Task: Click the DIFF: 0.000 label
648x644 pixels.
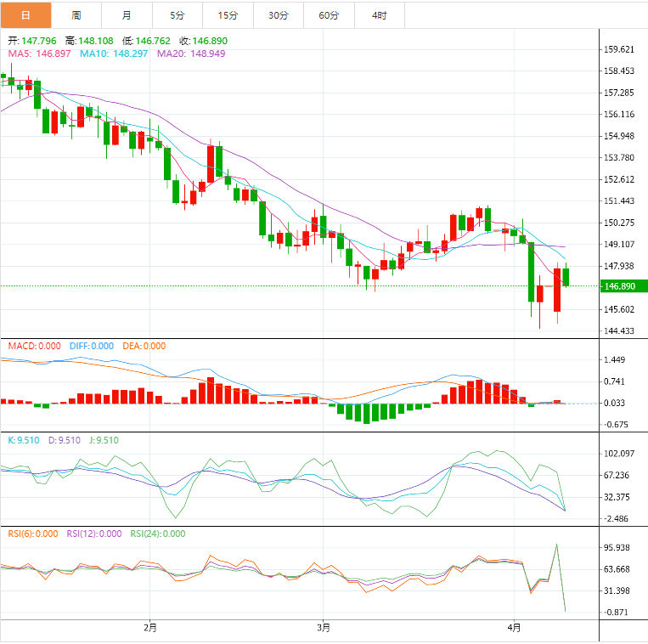Action: click(x=92, y=346)
